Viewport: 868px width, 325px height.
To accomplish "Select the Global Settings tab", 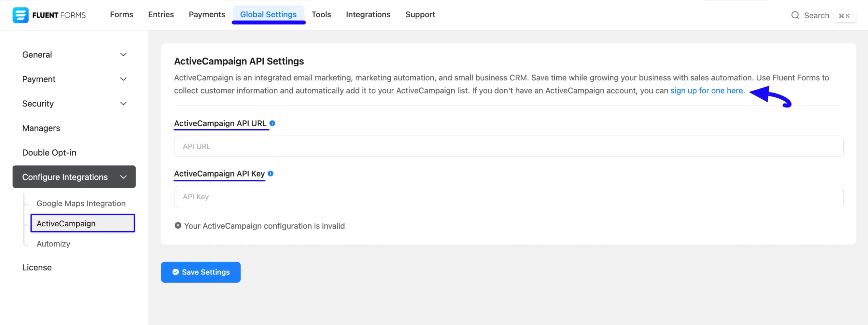I will [x=268, y=15].
